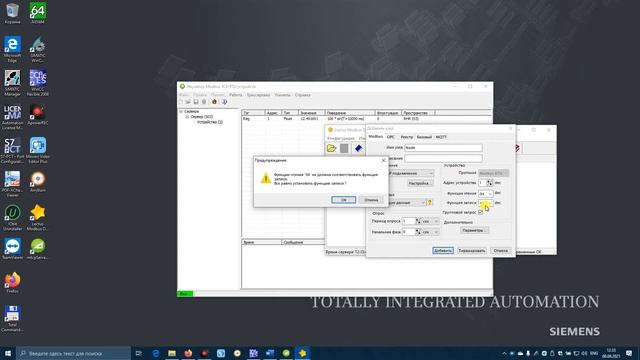Click the Период опроса spinner arrows
This screenshot has height=360, width=640.
click(418, 221)
